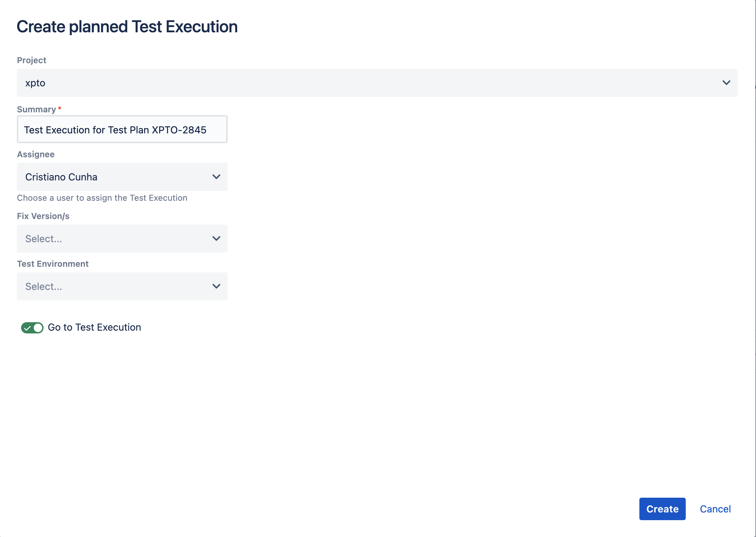Viewport: 756px width, 537px height.
Task: Click the Create planned Test Execution heading
Action: coord(127,27)
